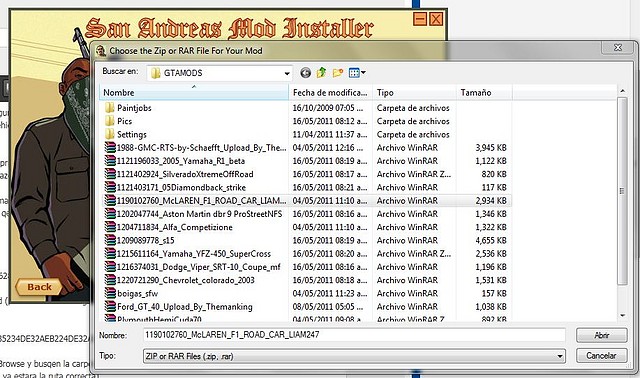Click file name 1204711834_Alfa_Competizione
The width and height of the screenshot is (640, 378).
tap(175, 227)
